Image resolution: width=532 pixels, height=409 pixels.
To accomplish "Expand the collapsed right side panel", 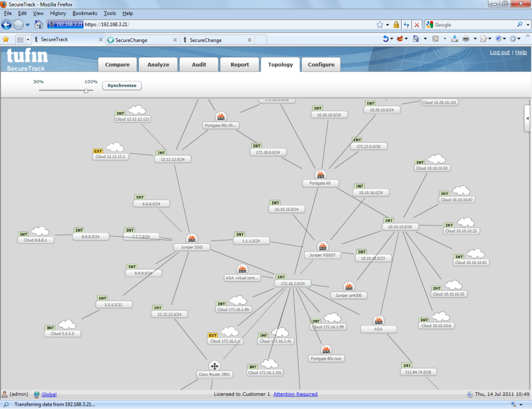I will 528,119.
